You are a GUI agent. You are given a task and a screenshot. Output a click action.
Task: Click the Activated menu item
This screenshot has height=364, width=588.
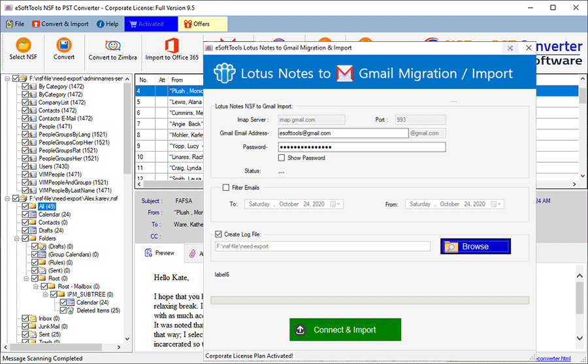pos(151,24)
